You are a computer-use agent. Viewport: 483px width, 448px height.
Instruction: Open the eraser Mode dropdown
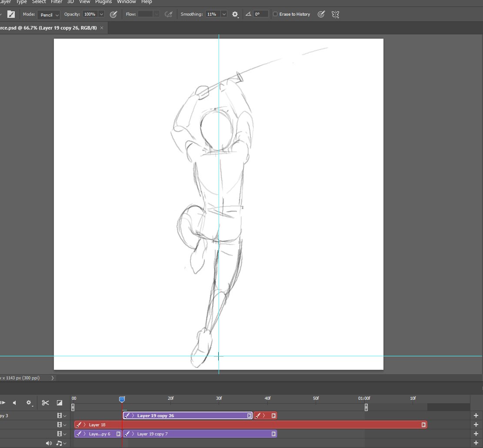tap(48, 14)
